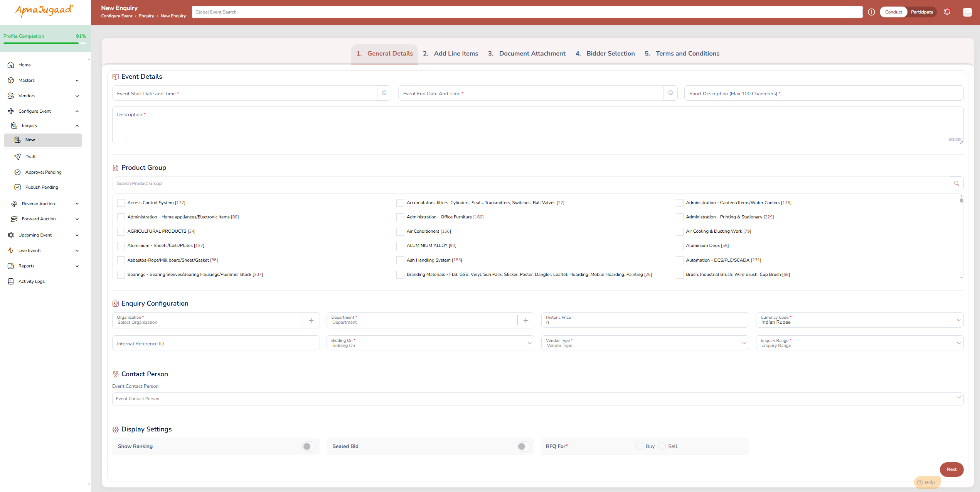This screenshot has width=980, height=492.
Task: Click the Profile Completion progress bar
Action: [44, 43]
